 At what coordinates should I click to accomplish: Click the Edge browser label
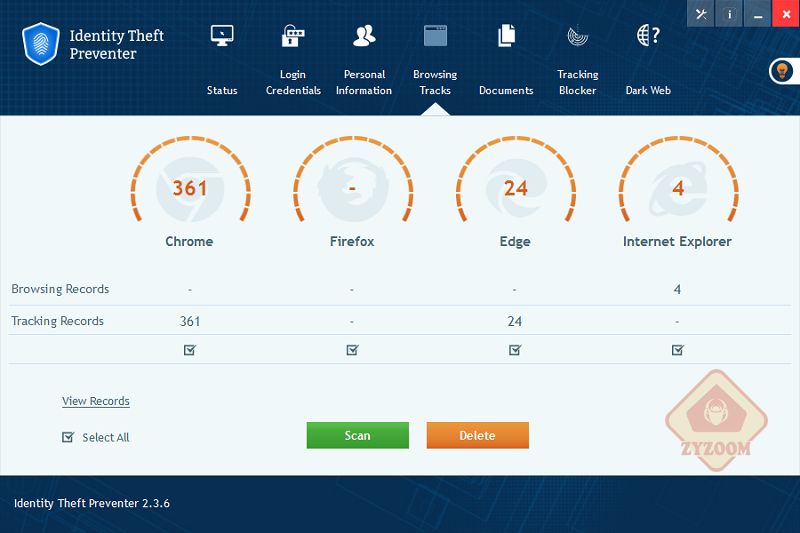(515, 242)
